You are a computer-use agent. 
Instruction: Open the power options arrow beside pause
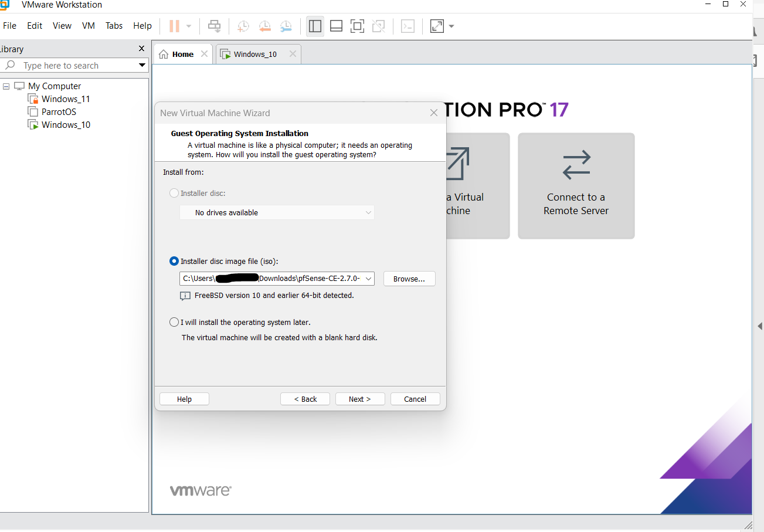click(189, 26)
